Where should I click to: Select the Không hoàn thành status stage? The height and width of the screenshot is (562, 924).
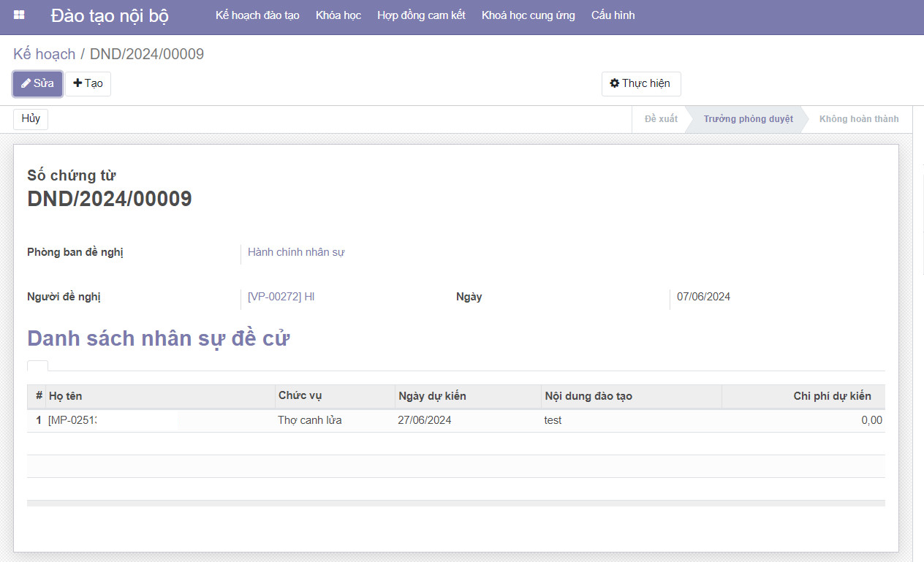[x=858, y=119]
